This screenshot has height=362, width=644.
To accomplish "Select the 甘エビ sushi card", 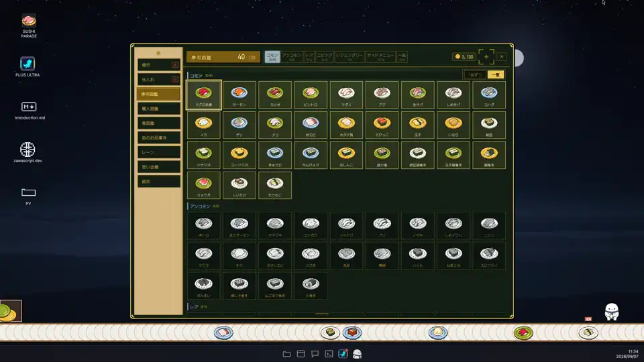I will (x=311, y=125).
